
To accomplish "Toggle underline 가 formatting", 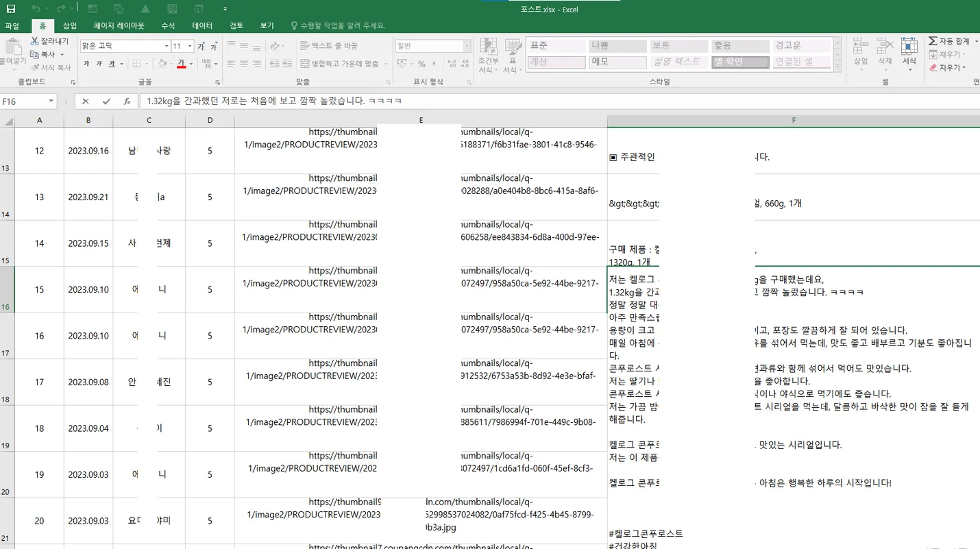I will (x=112, y=64).
